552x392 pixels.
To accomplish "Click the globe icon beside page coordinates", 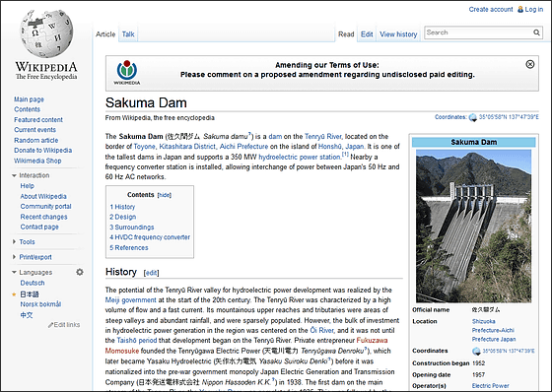I will 473,117.
